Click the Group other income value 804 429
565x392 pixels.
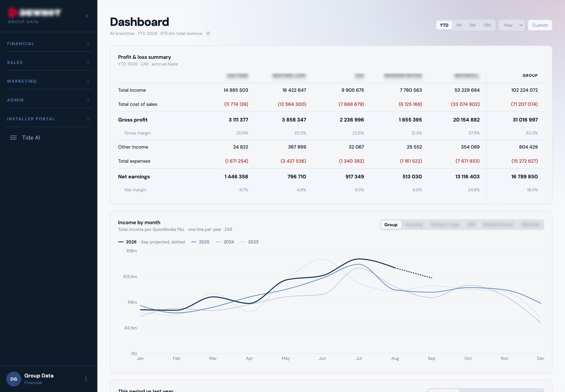click(x=528, y=147)
